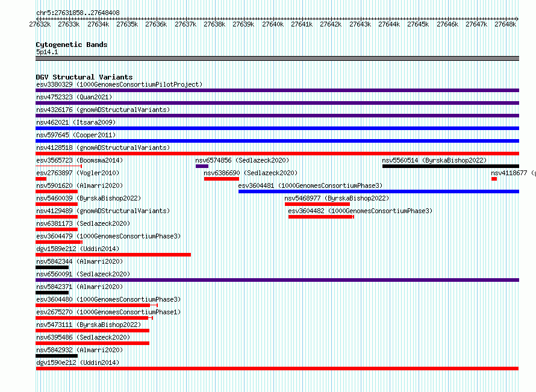Click the Cytogenetic Bands track title

72,45
